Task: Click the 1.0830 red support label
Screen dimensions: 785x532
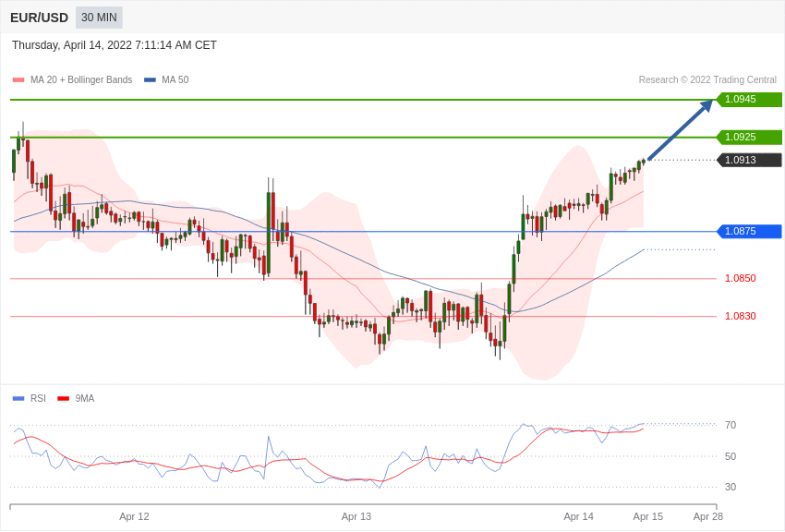Action: [741, 316]
